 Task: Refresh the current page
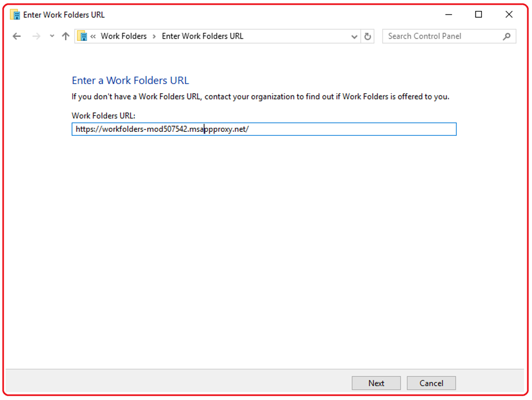368,36
